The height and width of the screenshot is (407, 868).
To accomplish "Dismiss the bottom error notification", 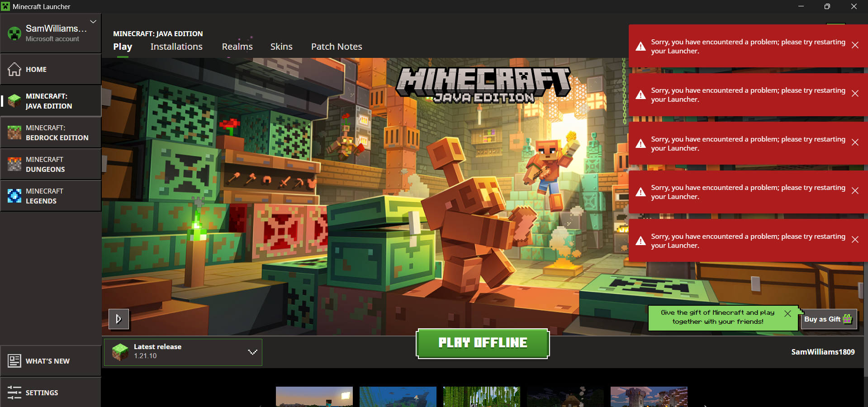I will coord(855,240).
